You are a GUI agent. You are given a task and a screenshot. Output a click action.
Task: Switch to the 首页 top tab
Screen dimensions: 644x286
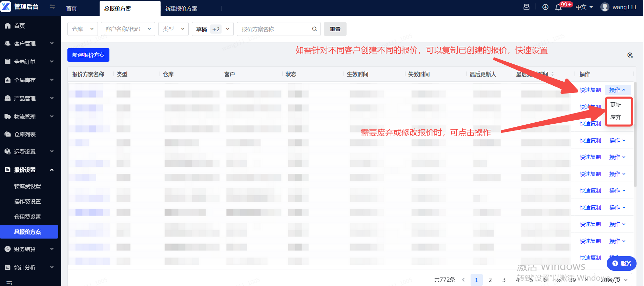71,8
